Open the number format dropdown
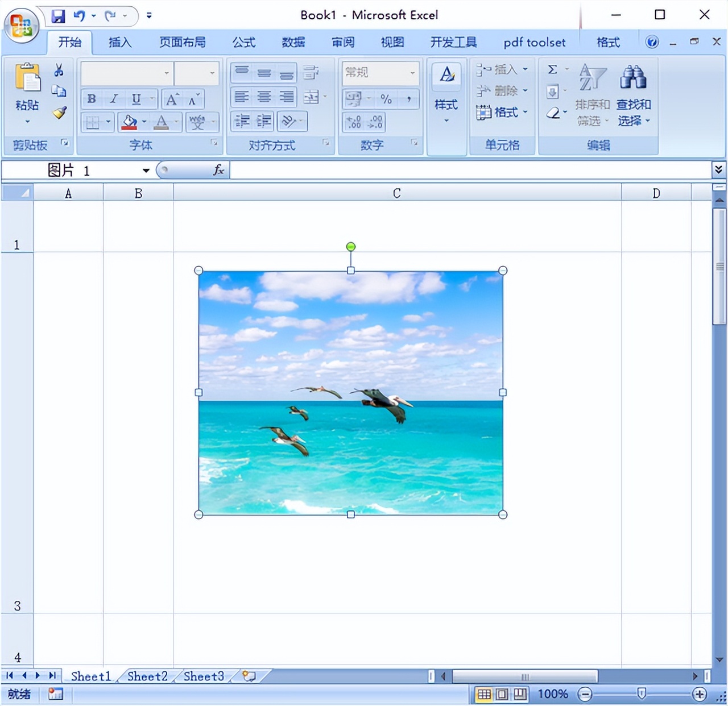Image resolution: width=728 pixels, height=706 pixels. tap(412, 73)
